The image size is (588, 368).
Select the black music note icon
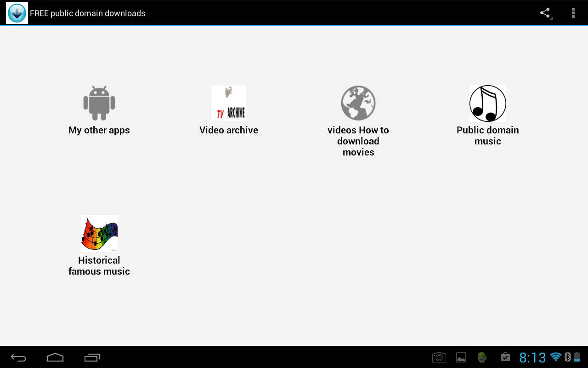tap(488, 103)
